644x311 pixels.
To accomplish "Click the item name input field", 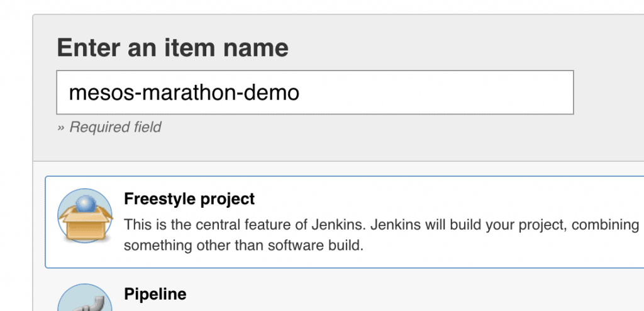I will pos(315,93).
